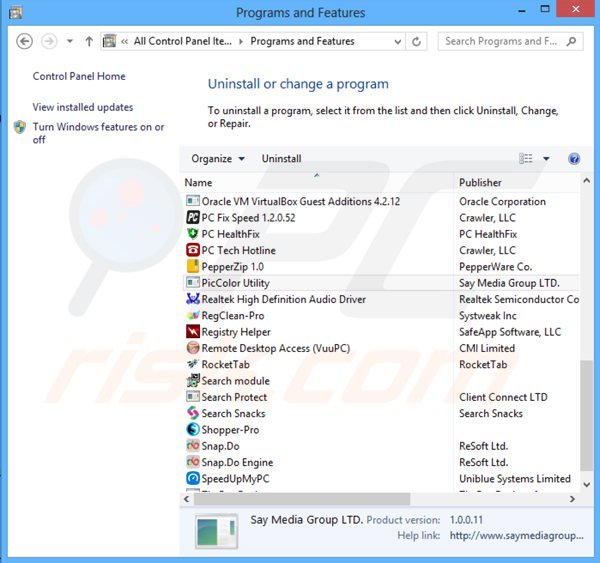Open the recent locations dropdown arrow
The width and height of the screenshot is (600, 563).
70,41
